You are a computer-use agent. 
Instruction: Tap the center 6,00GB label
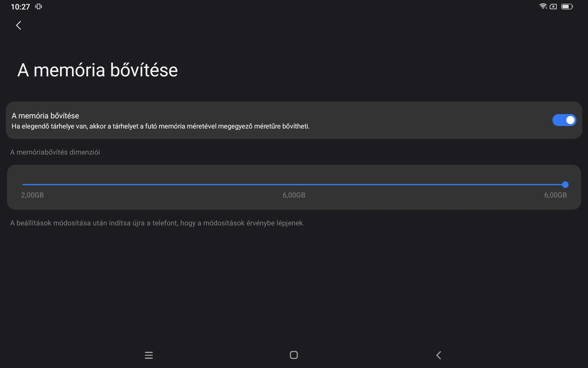point(294,195)
